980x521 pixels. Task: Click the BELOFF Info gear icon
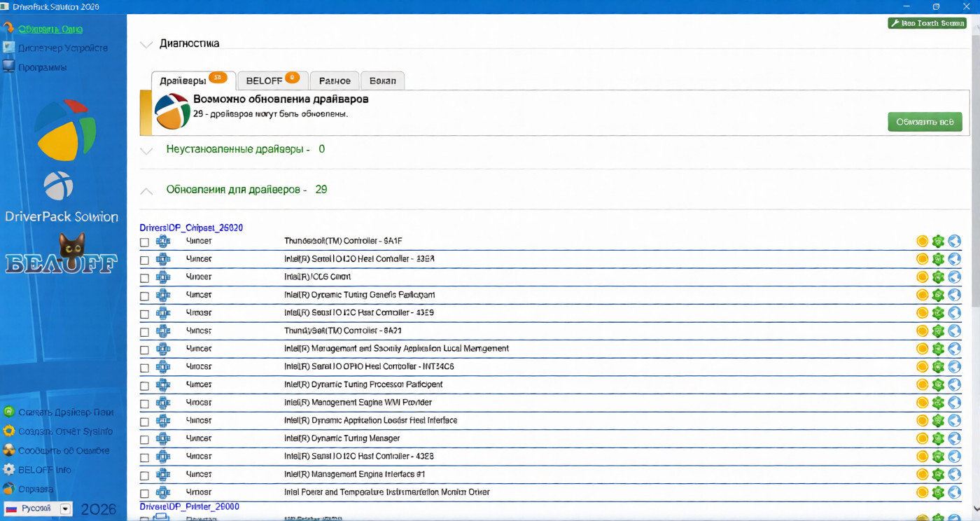(x=8, y=470)
